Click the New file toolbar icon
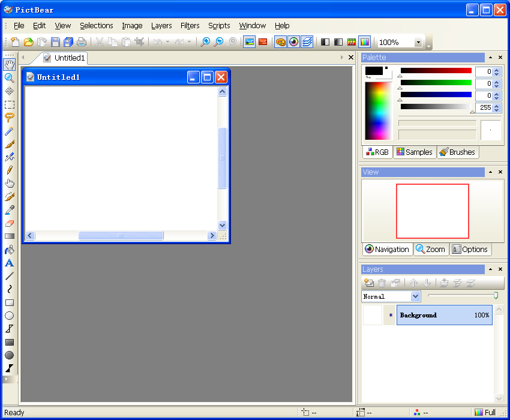The width and height of the screenshot is (510, 420). tap(15, 42)
